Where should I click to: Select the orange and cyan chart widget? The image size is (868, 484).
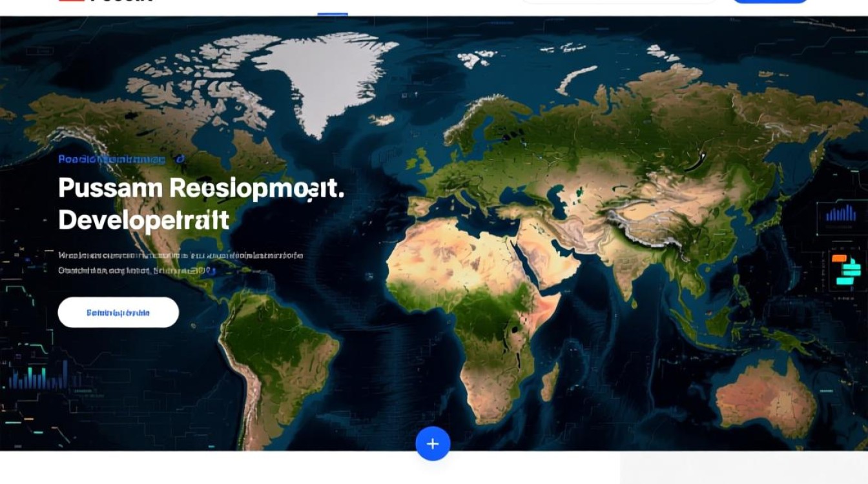click(x=847, y=270)
